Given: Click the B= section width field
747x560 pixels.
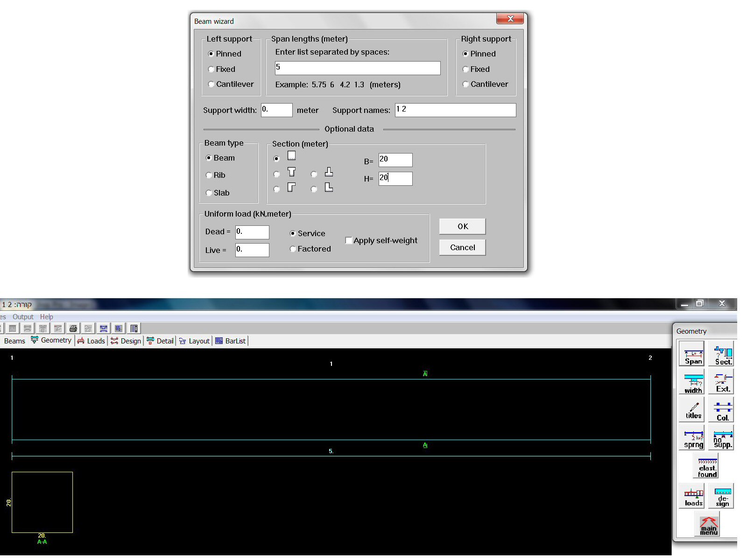Looking at the screenshot, I should (x=395, y=160).
